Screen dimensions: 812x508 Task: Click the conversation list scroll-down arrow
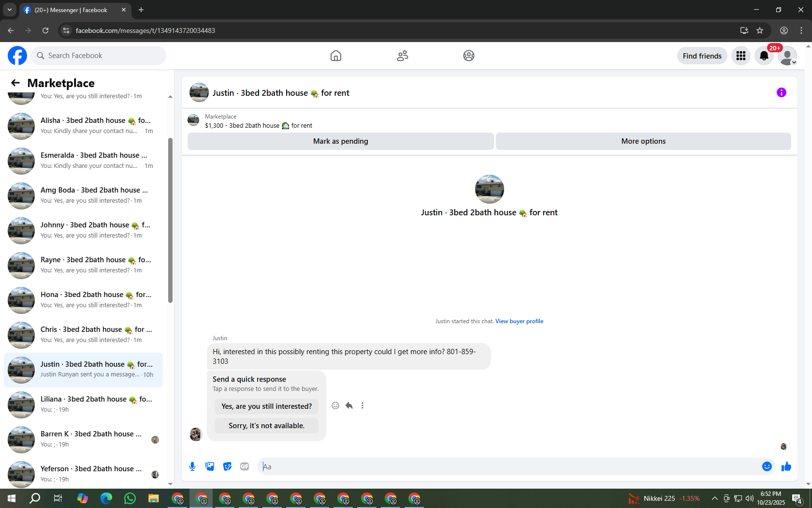(x=170, y=484)
